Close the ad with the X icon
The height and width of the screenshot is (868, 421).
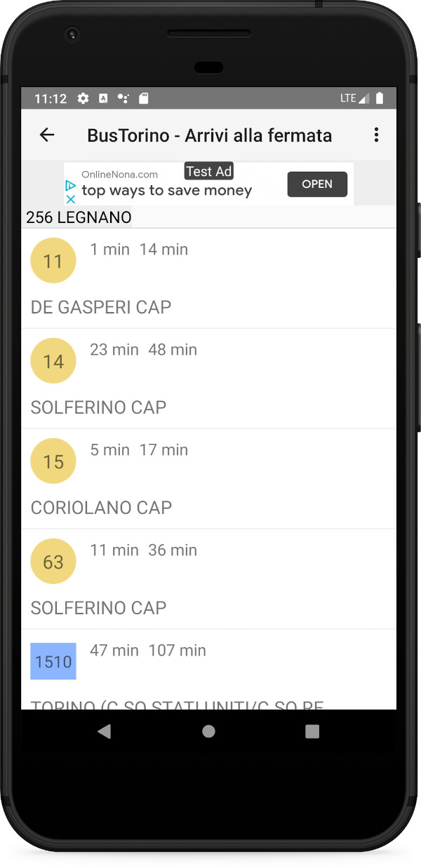(x=70, y=199)
